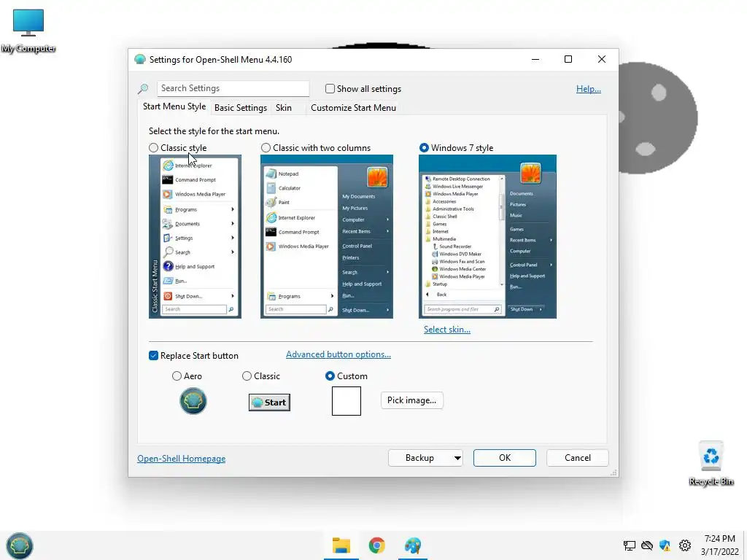Select the Recycle Bin desktop icon

click(711, 463)
